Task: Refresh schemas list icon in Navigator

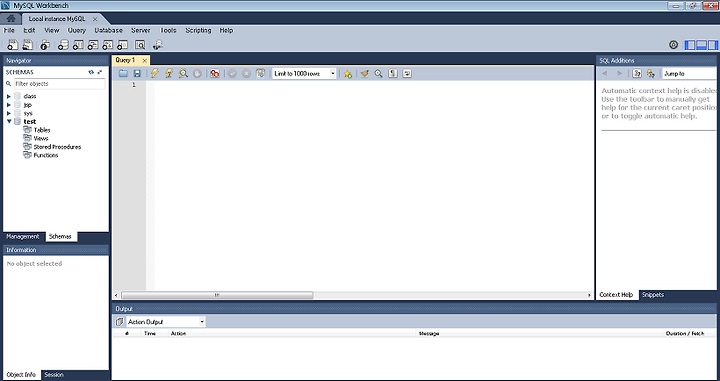Action: 91,72
